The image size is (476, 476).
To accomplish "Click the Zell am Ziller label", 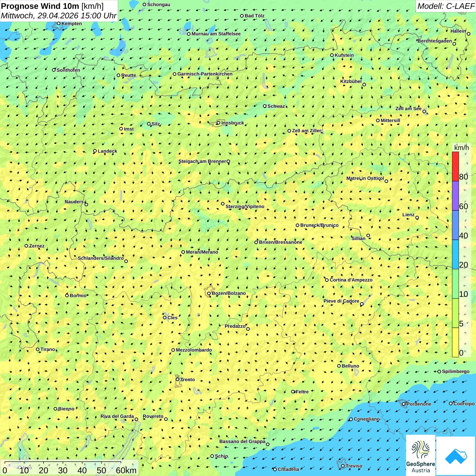I will tap(306, 131).
